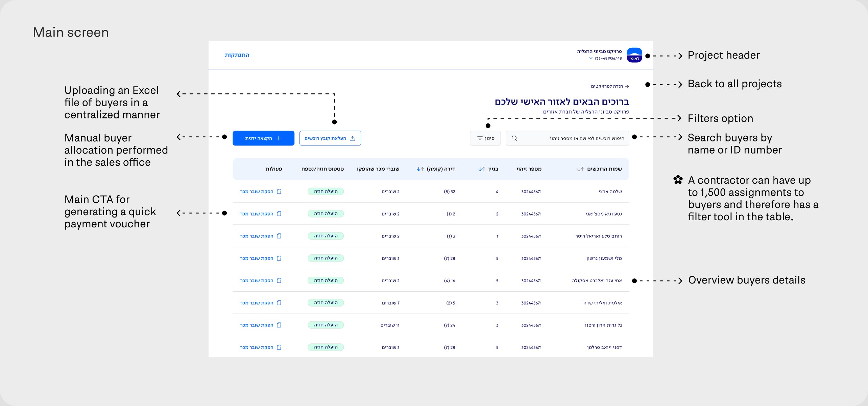868x406 pixels.
Task: Click the upload icon in upload button
Action: tap(353, 138)
